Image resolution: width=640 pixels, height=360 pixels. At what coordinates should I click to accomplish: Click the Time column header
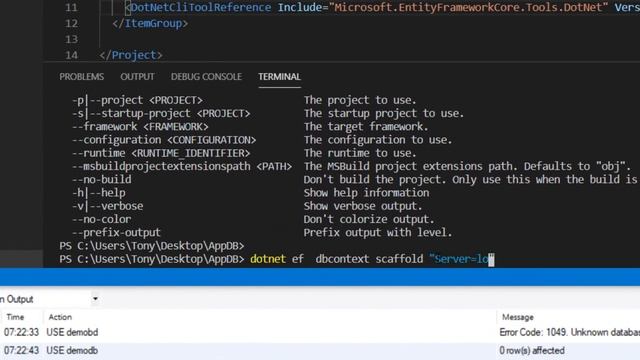coord(15,317)
